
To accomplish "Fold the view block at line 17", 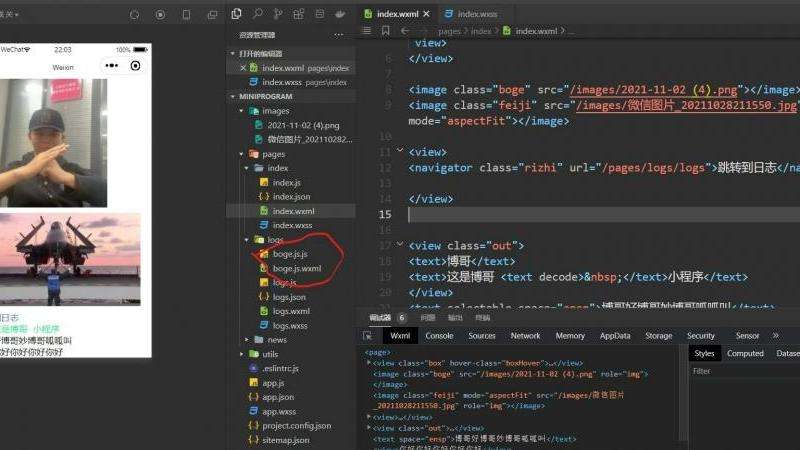I will click(x=400, y=245).
